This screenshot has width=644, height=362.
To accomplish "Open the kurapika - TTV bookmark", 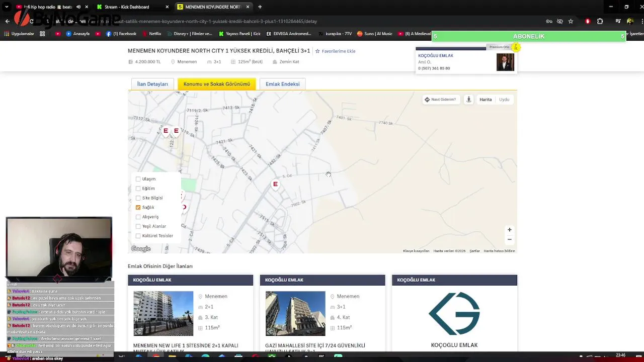I will [x=335, y=34].
